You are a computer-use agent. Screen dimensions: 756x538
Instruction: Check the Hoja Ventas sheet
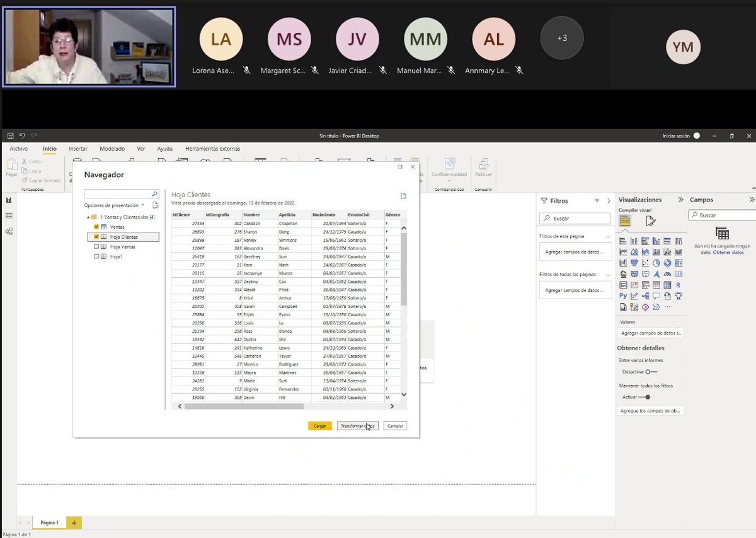point(96,246)
